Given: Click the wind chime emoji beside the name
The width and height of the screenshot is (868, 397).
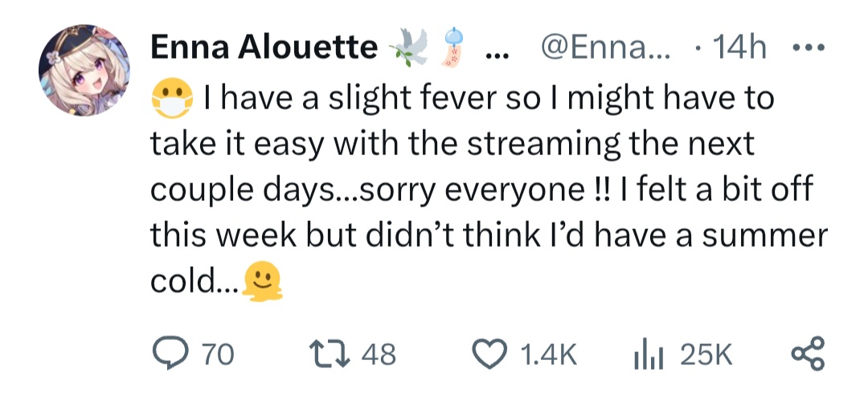Looking at the screenshot, I should [455, 49].
